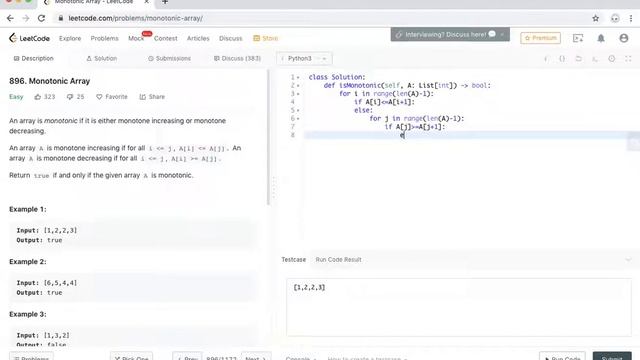Open How to create a testcase help
The width and height of the screenshot is (640, 360).
pyautogui.click(x=367, y=358)
